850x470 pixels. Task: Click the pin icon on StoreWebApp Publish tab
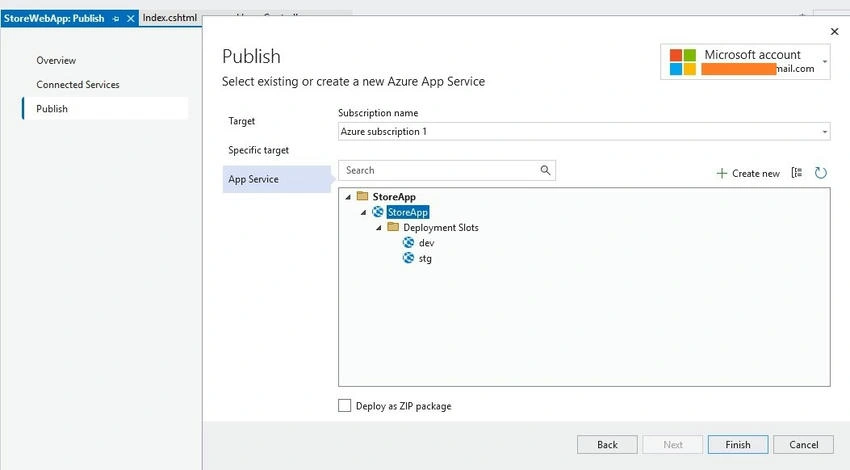point(115,18)
